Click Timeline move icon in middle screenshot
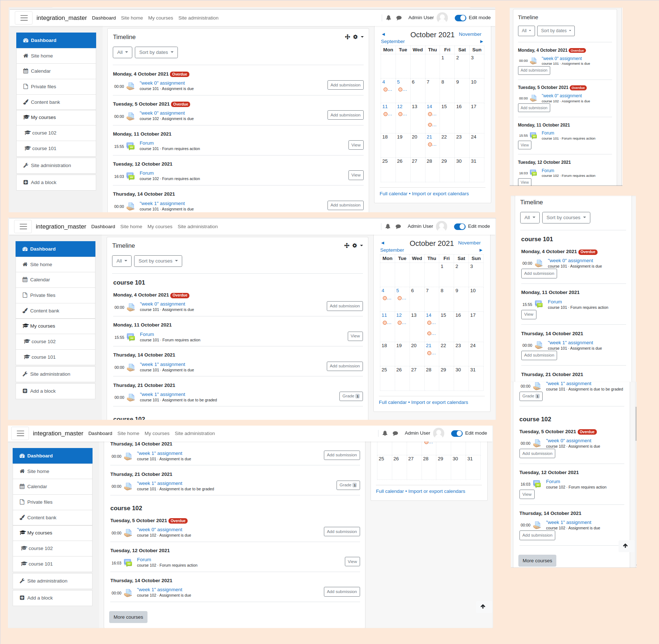659x644 pixels. [347, 246]
